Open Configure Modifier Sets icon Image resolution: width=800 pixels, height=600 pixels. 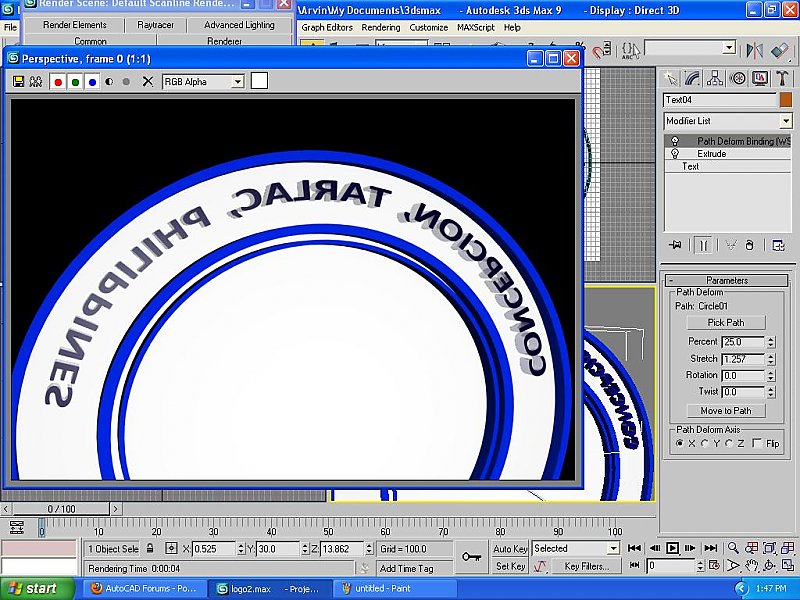778,245
